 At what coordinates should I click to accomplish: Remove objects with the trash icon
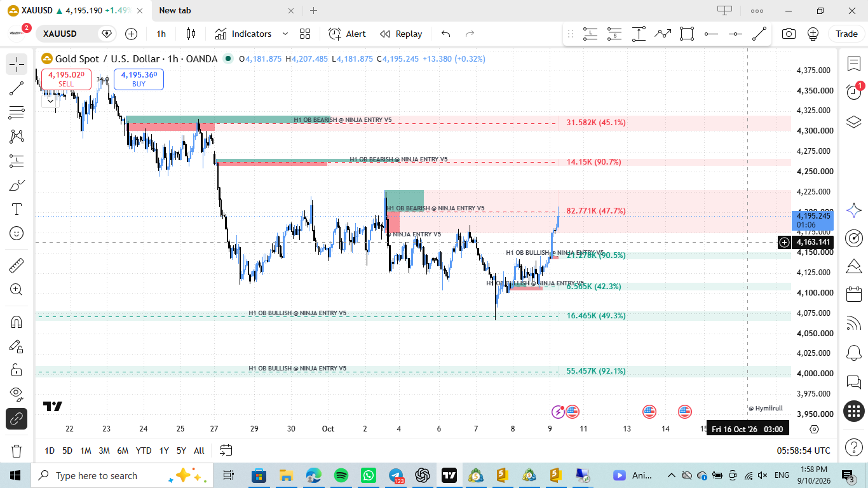[x=17, y=451]
